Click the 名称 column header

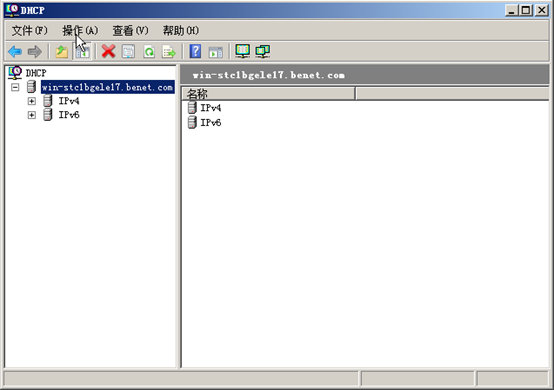pyautogui.click(x=268, y=94)
